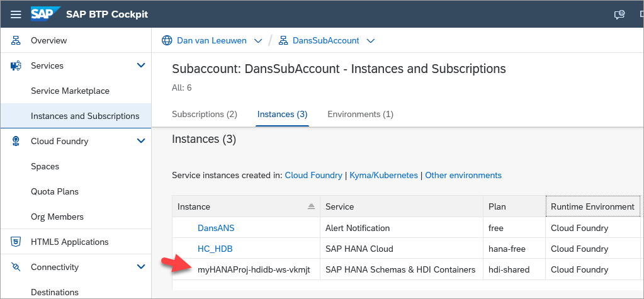Switch to the Subscriptions (2) tab
The width and height of the screenshot is (644, 299).
click(x=205, y=114)
